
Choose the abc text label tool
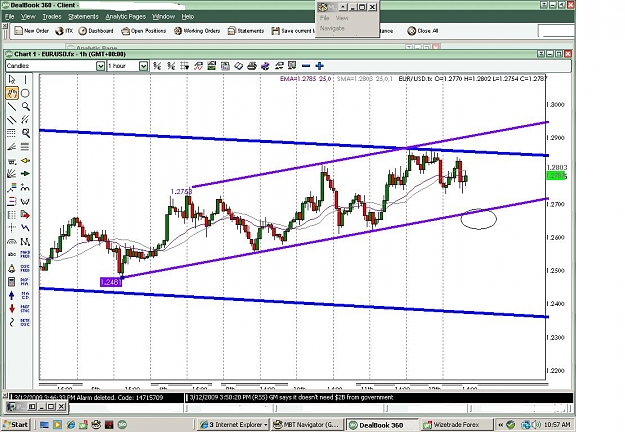click(12, 254)
